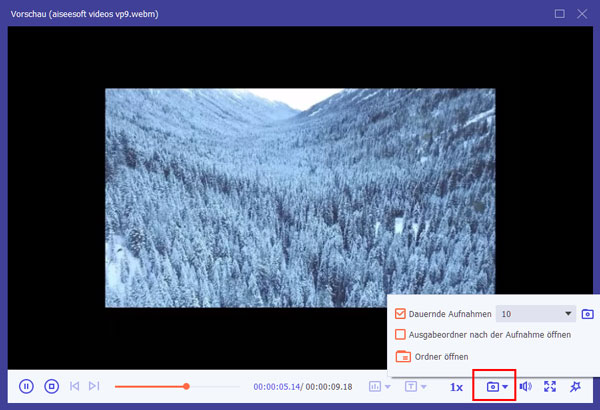
Task: Open the burst count dropdown showing 10
Action: [x=537, y=314]
